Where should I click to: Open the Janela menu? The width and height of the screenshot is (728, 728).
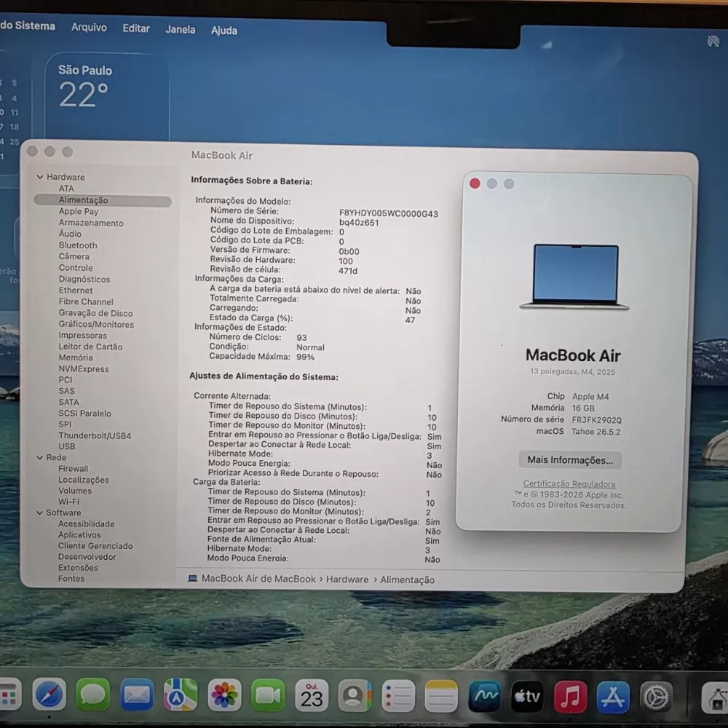(x=180, y=29)
